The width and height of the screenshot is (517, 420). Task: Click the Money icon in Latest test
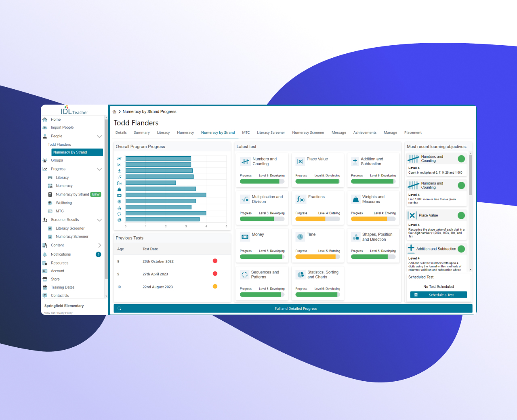click(245, 237)
